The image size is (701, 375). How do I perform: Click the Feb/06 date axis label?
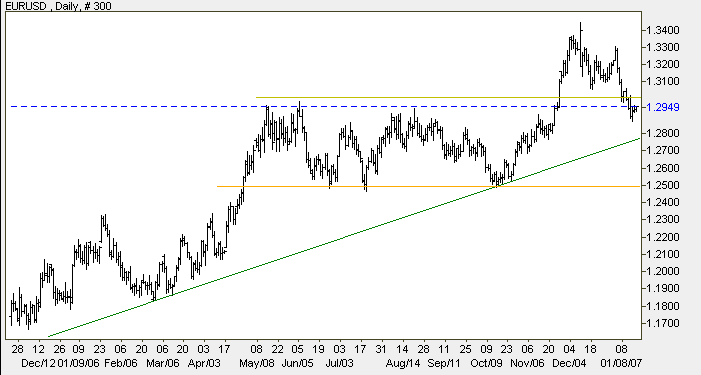click(120, 362)
